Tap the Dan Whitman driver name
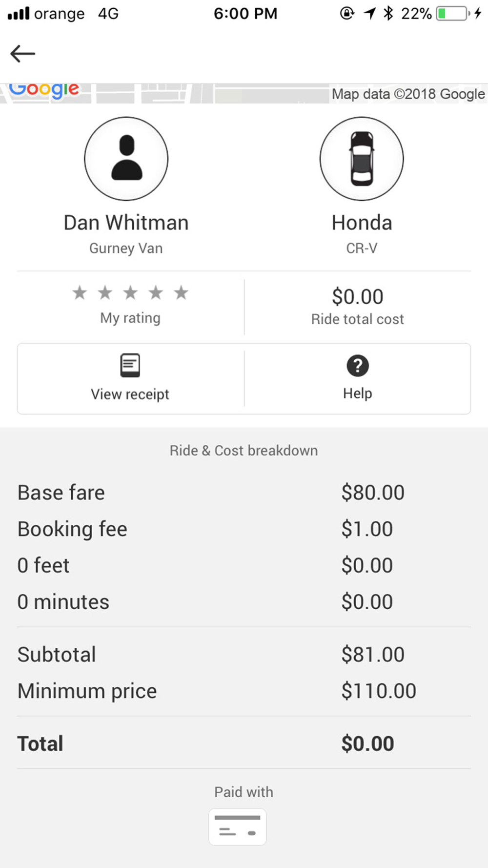This screenshot has width=488, height=868. pos(126,223)
